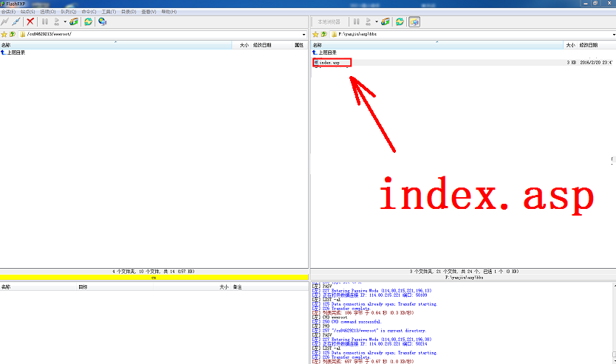
Task: Open the 队列(Q) menu
Action: (68, 12)
